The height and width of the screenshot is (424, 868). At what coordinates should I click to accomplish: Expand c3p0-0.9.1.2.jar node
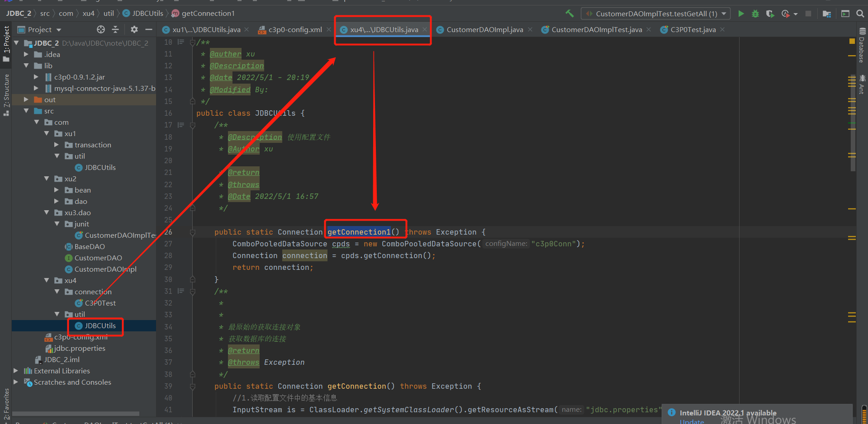click(x=36, y=77)
